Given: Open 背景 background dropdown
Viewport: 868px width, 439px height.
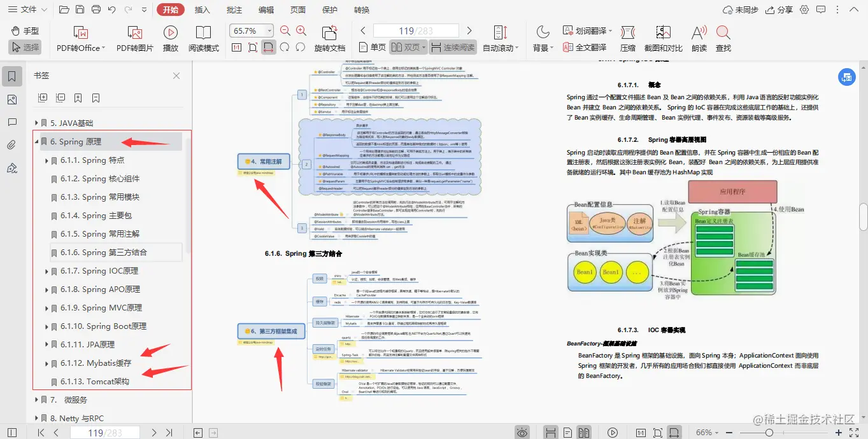Looking at the screenshot, I should (543, 38).
